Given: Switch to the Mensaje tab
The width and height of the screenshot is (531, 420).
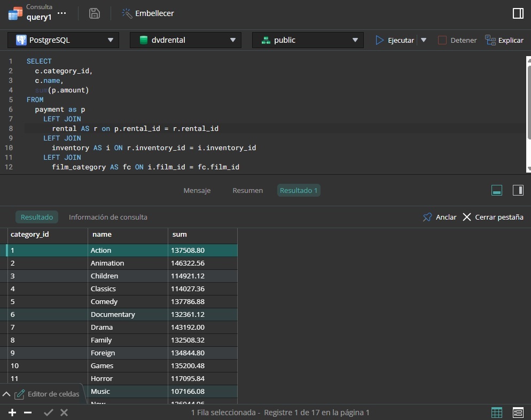Looking at the screenshot, I should 197,190.
